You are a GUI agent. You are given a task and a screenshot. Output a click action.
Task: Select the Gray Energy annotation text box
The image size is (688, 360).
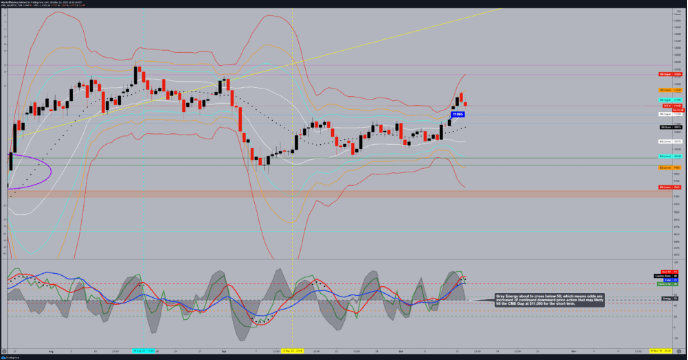tap(549, 300)
